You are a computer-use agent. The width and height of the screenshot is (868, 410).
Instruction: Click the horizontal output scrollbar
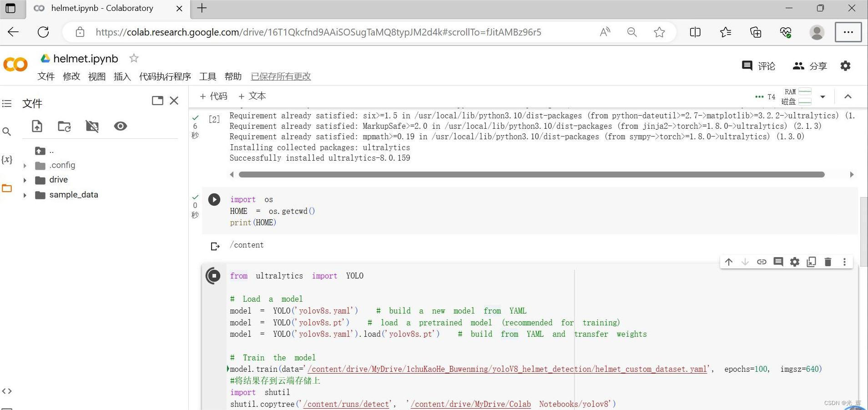[x=531, y=175]
